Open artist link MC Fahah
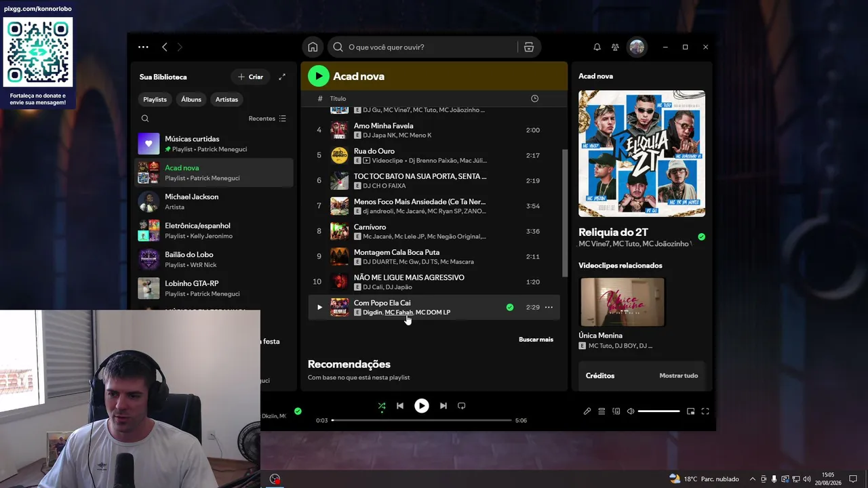 tap(399, 312)
